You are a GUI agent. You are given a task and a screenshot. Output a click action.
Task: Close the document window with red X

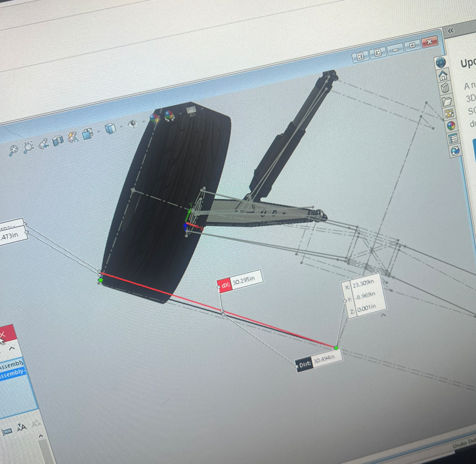(x=429, y=42)
